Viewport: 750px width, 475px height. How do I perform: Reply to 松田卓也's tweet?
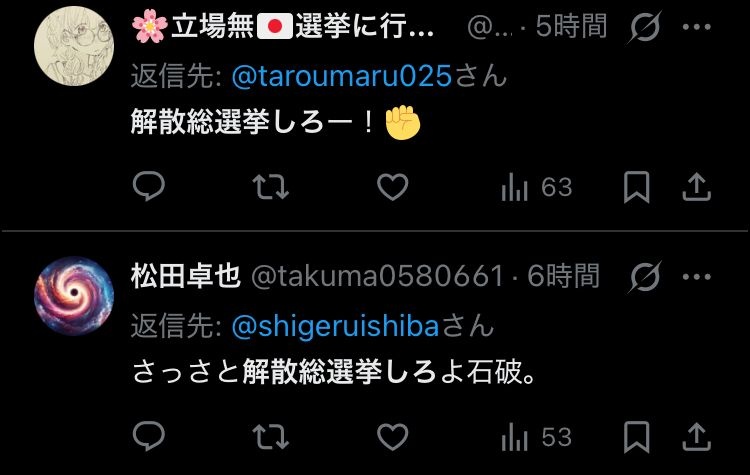pyautogui.click(x=149, y=436)
